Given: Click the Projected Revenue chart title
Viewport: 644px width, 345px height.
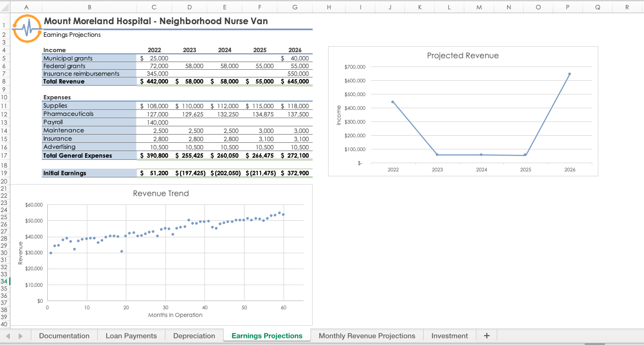Looking at the screenshot, I should (x=463, y=55).
